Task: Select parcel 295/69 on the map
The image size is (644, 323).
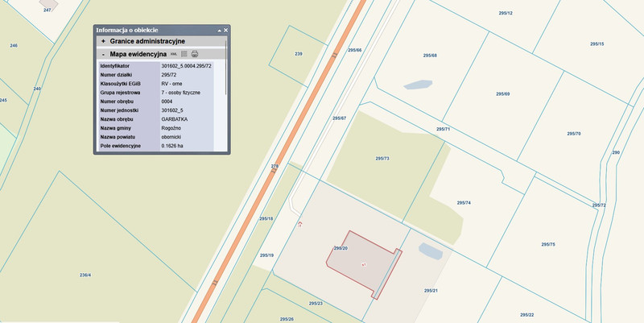Action: [x=503, y=94]
